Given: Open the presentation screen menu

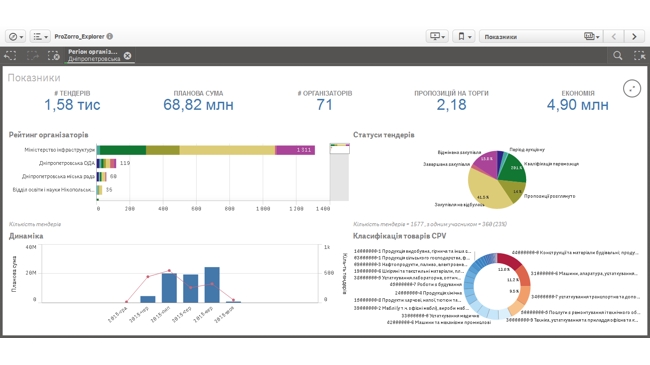Looking at the screenshot, I should coord(437,36).
